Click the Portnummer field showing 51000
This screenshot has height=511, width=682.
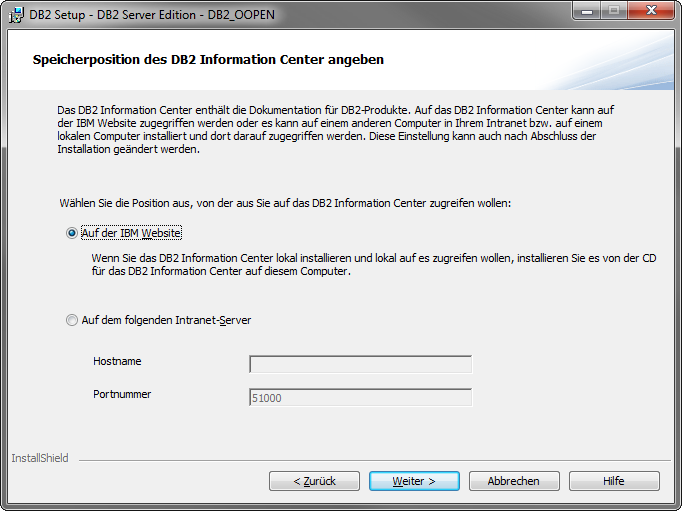coord(361,397)
